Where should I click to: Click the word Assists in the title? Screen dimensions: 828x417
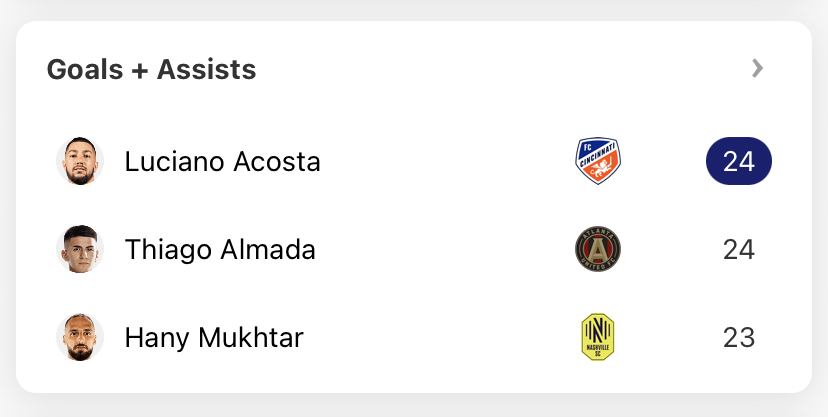[x=206, y=69]
